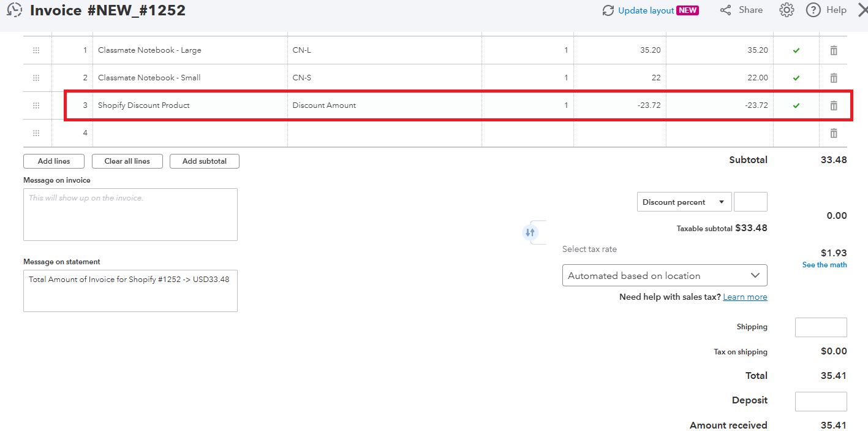Delete the Shopify Discount Product line
The image size is (868, 431).
click(x=833, y=105)
